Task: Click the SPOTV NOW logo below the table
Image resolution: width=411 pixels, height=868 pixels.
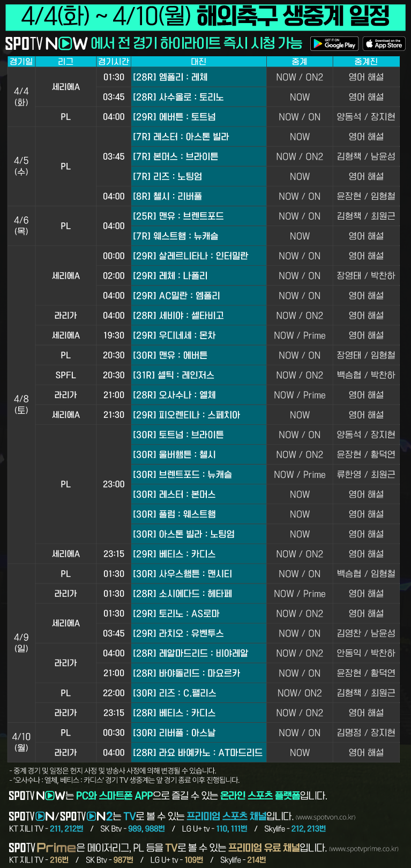Action: coord(36,796)
